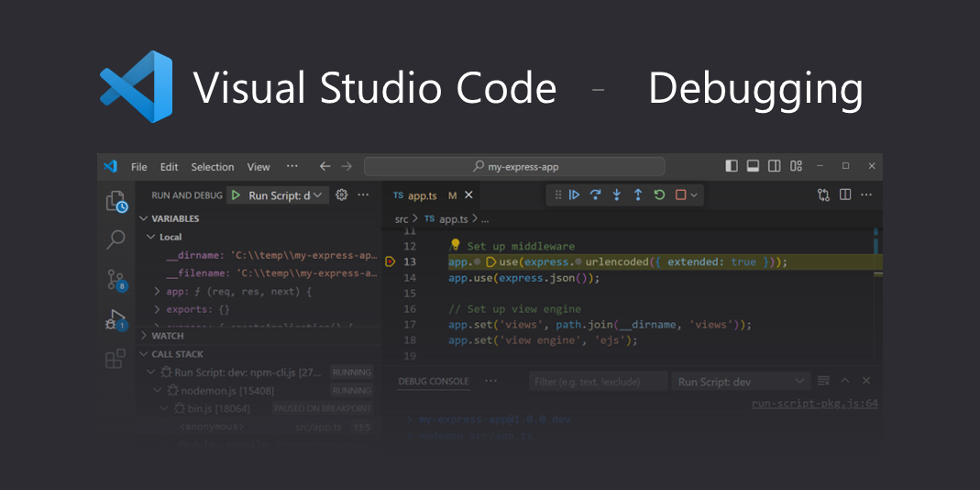Toggle breakpoint on line 13
This screenshot has height=490, width=980.
[391, 262]
